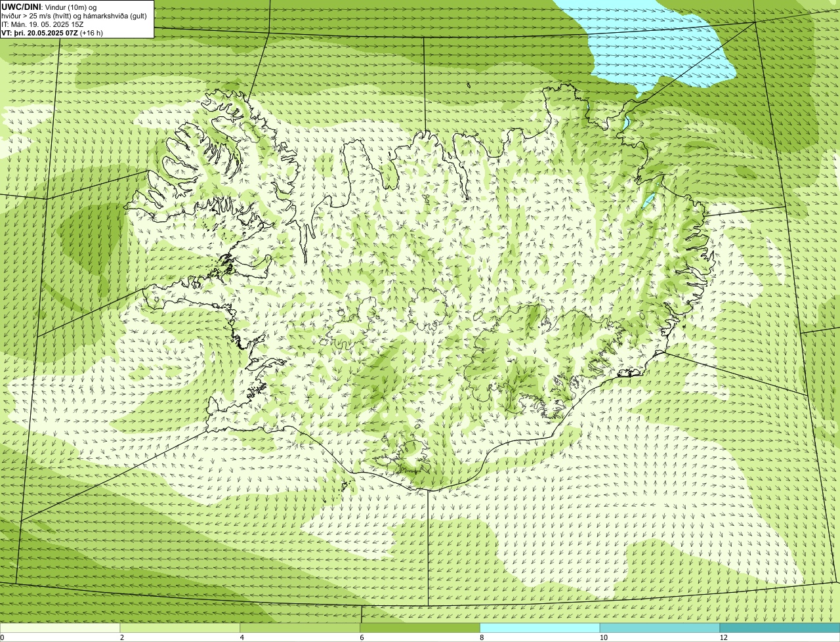
Task: Click the 'hviður > 25 m/s (hvítt)' legend line
Action: pyautogui.click(x=75, y=15)
